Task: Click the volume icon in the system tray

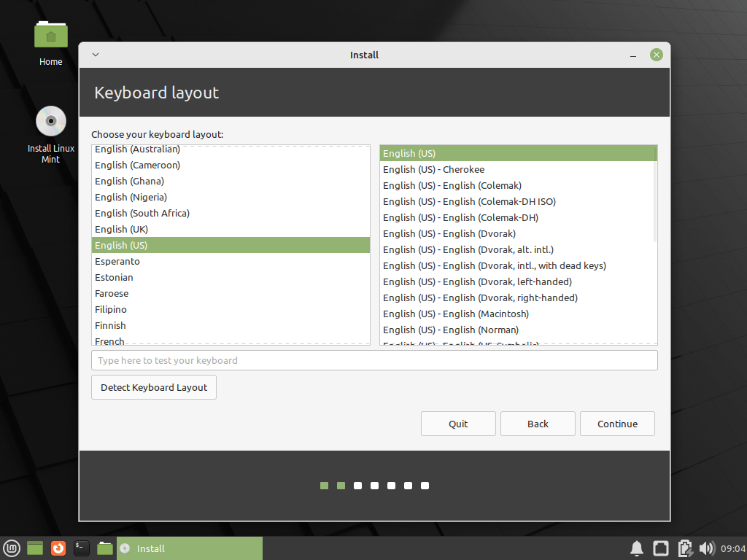Action: tap(707, 548)
